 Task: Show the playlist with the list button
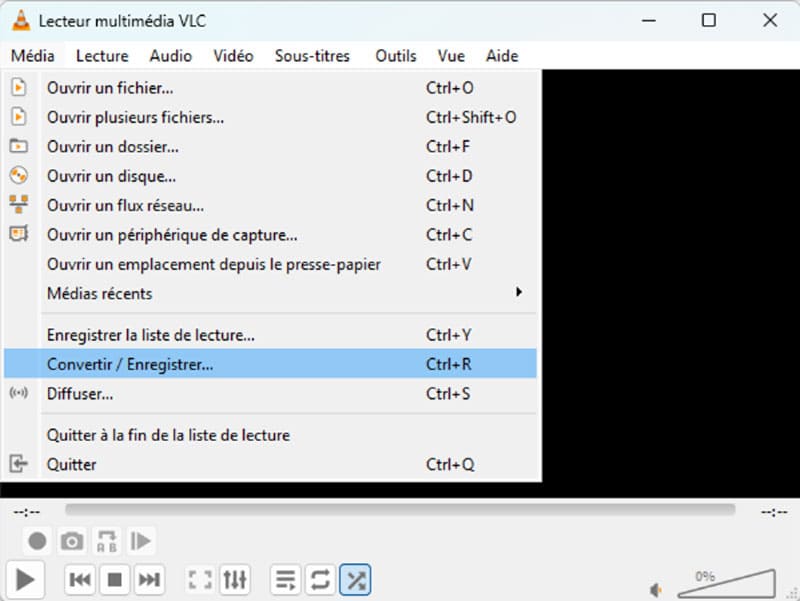pos(285,580)
